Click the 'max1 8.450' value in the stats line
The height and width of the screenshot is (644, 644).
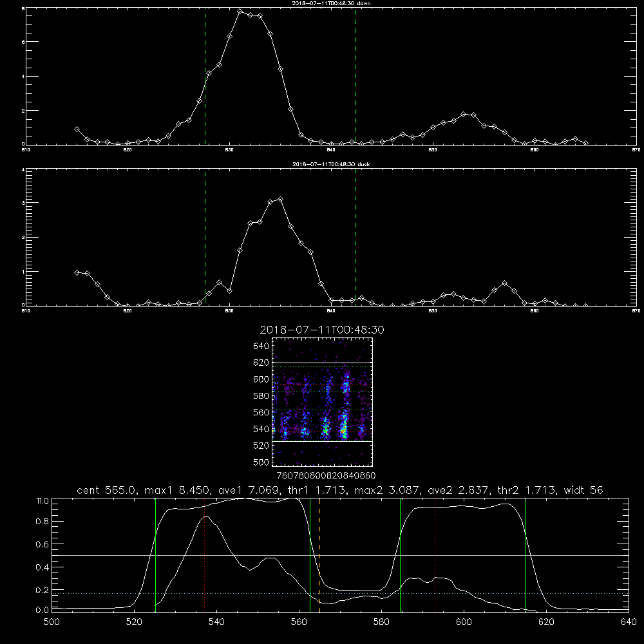click(x=177, y=490)
